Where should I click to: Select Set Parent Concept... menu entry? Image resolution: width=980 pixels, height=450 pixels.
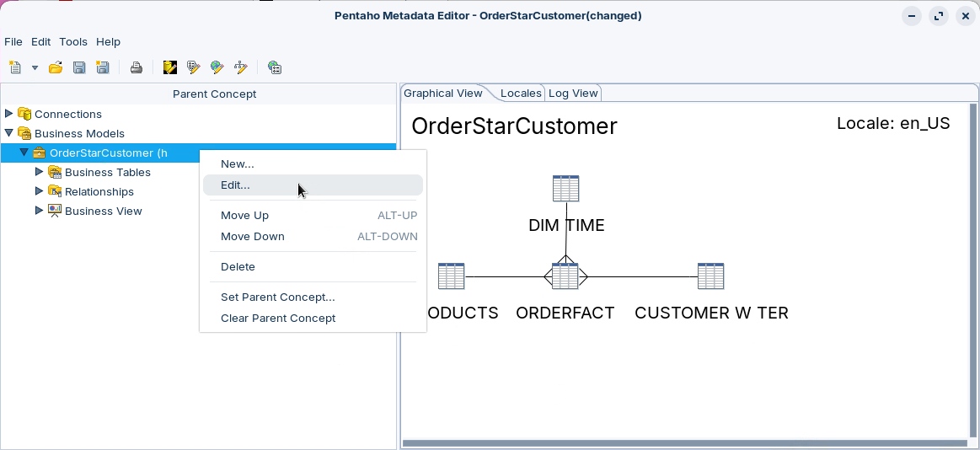277,297
